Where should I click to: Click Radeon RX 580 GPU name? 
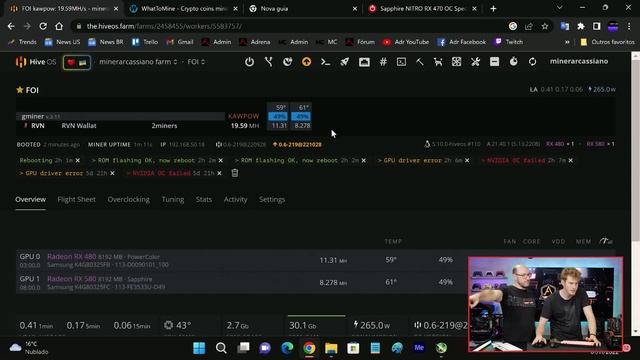(72, 279)
